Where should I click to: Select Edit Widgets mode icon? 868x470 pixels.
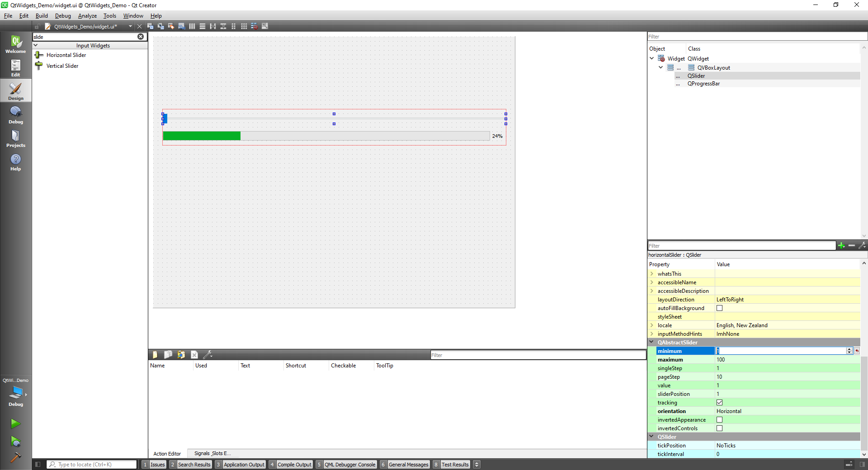coord(150,26)
